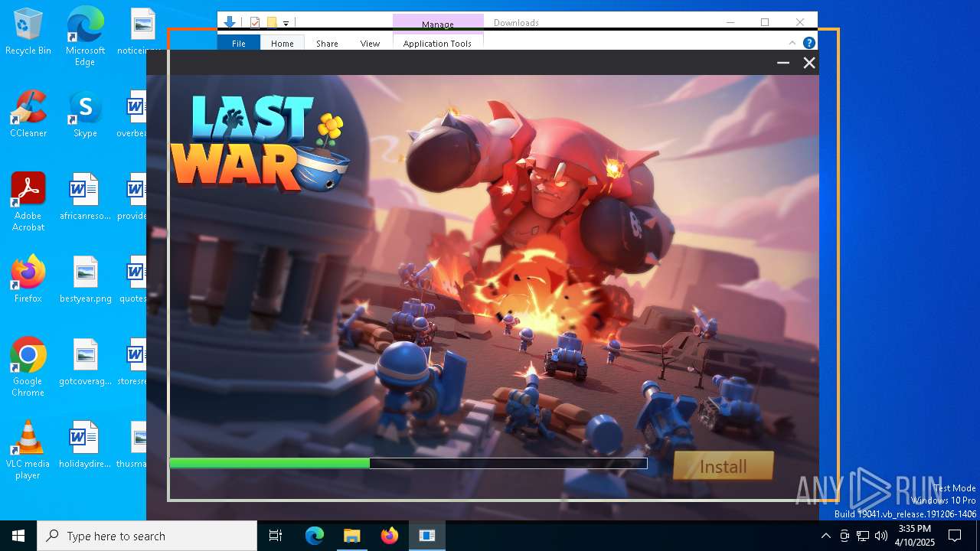980x551 pixels.
Task: Select the View tab in File Explorer
Action: [370, 44]
